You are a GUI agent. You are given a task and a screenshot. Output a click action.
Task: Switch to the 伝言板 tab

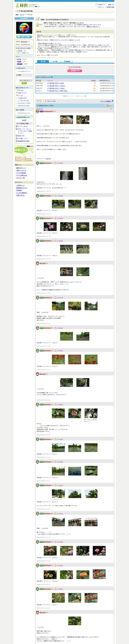point(55,61)
